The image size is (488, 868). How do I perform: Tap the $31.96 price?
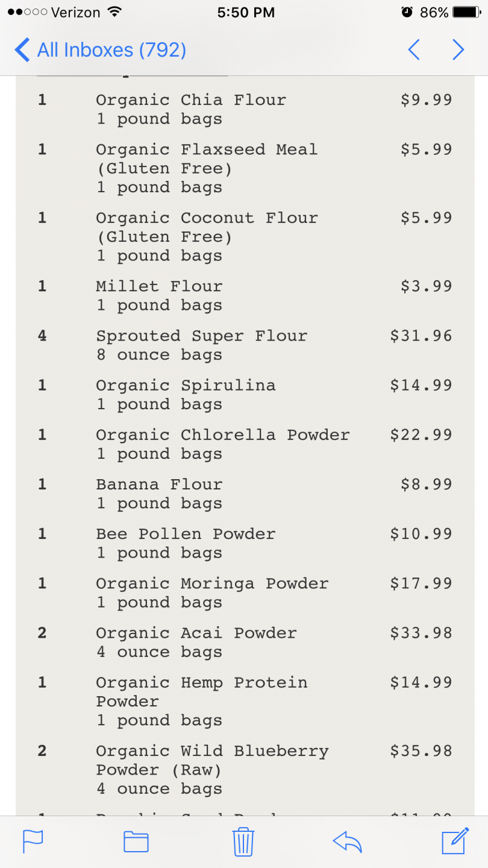click(421, 336)
